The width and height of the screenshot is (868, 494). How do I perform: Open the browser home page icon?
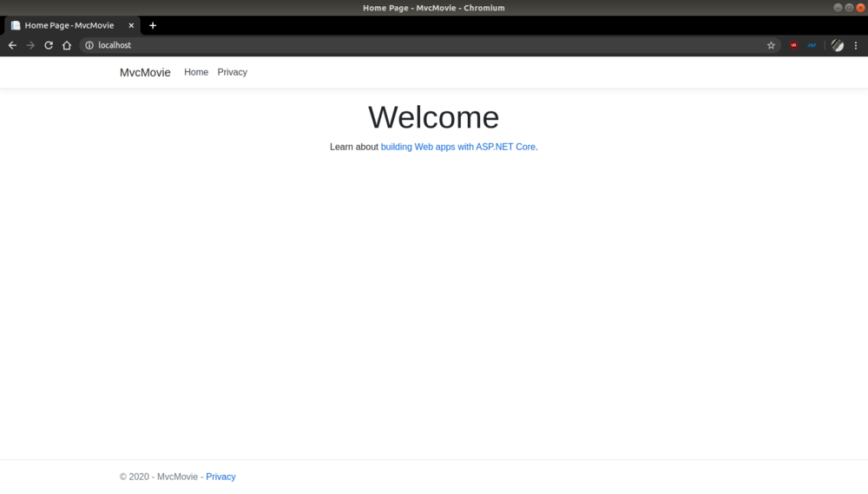[x=67, y=45]
